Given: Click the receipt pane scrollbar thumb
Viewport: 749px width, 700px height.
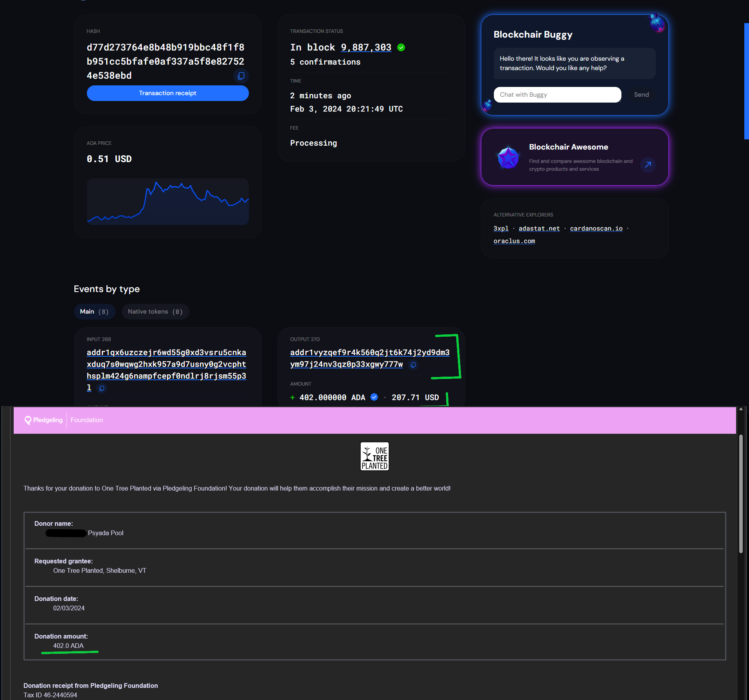Looking at the screenshot, I should pyautogui.click(x=740, y=494).
